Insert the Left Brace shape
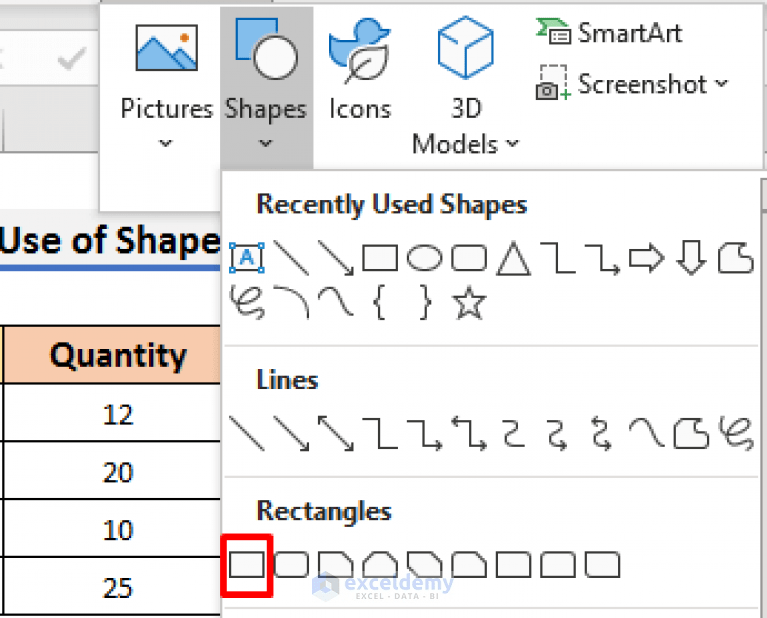Viewport: 767px width, 618px height. tap(381, 302)
